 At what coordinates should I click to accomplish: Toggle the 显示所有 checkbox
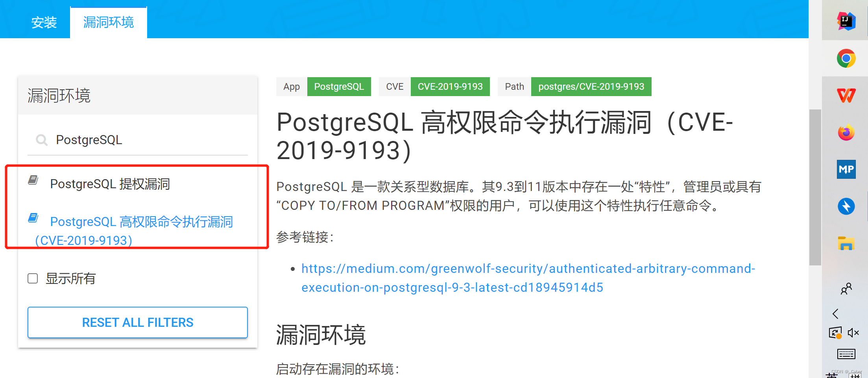[33, 278]
